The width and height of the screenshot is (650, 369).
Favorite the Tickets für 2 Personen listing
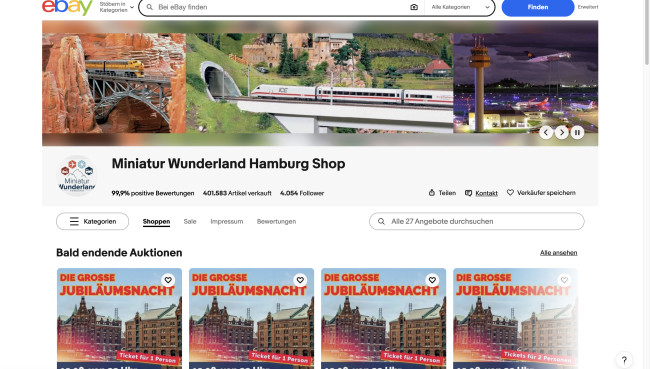[x=564, y=280]
